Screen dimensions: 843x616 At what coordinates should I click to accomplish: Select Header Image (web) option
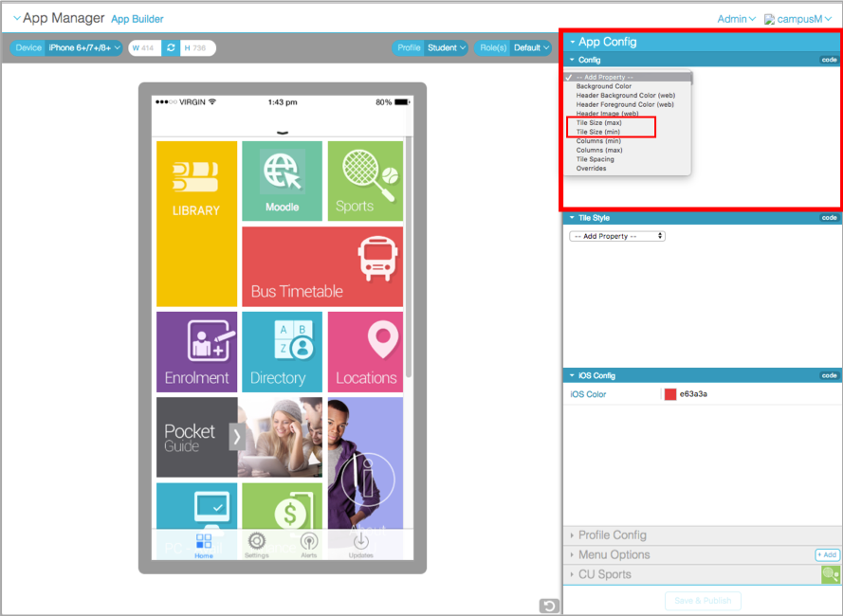(x=608, y=114)
